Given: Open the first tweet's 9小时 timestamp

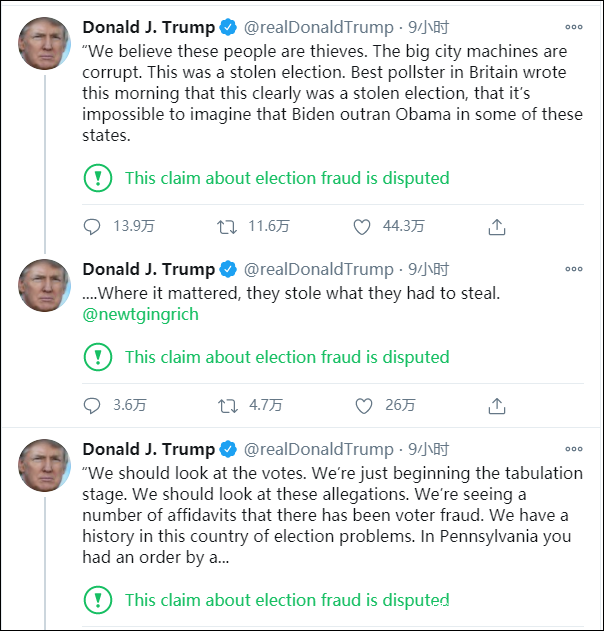Looking at the screenshot, I should pyautogui.click(x=428, y=27).
